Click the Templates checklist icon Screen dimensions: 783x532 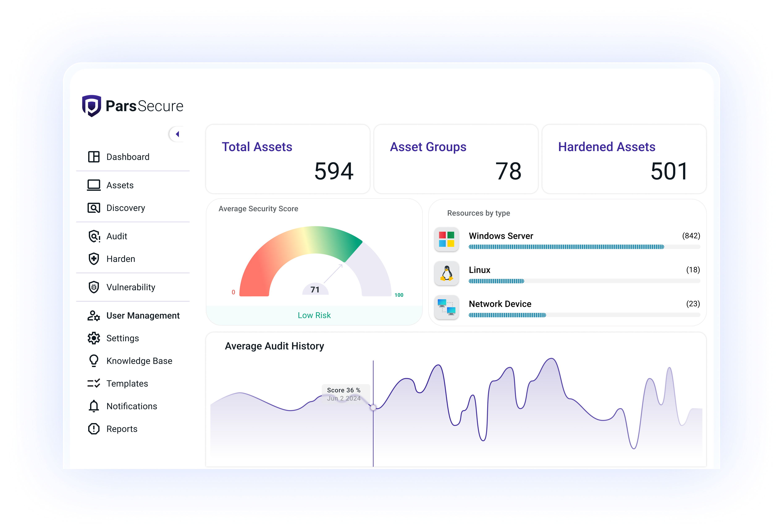[94, 383]
